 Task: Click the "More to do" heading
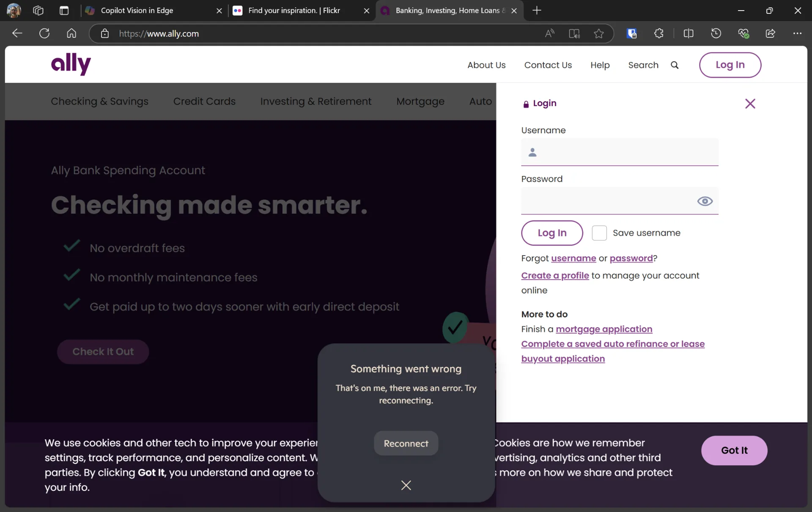pos(544,314)
